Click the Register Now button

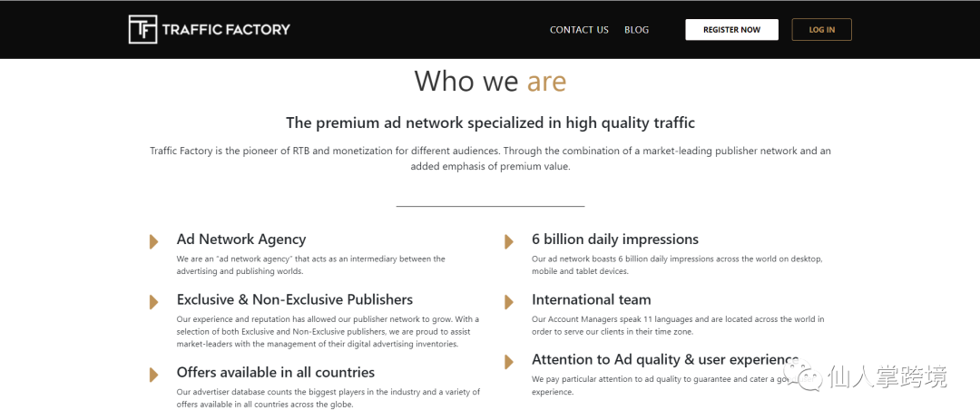click(732, 29)
